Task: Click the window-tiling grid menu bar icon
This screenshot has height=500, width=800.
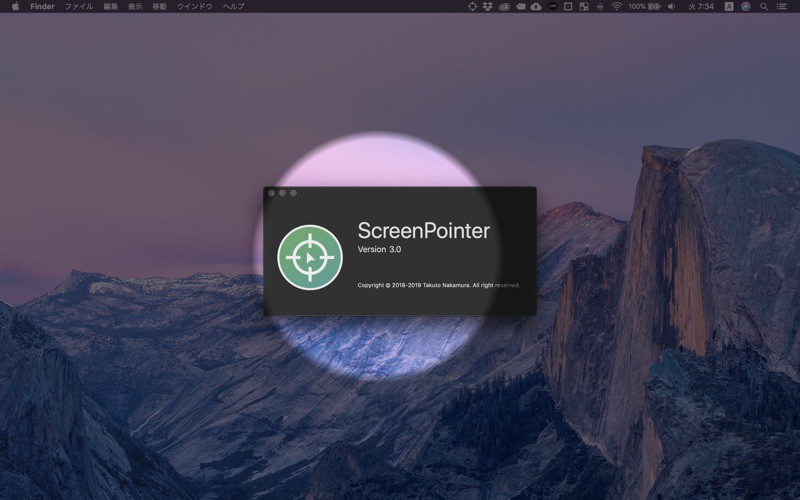Action: [584, 7]
